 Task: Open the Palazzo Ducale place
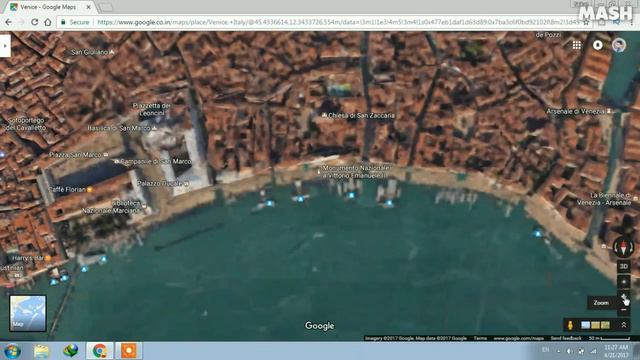pos(162,184)
